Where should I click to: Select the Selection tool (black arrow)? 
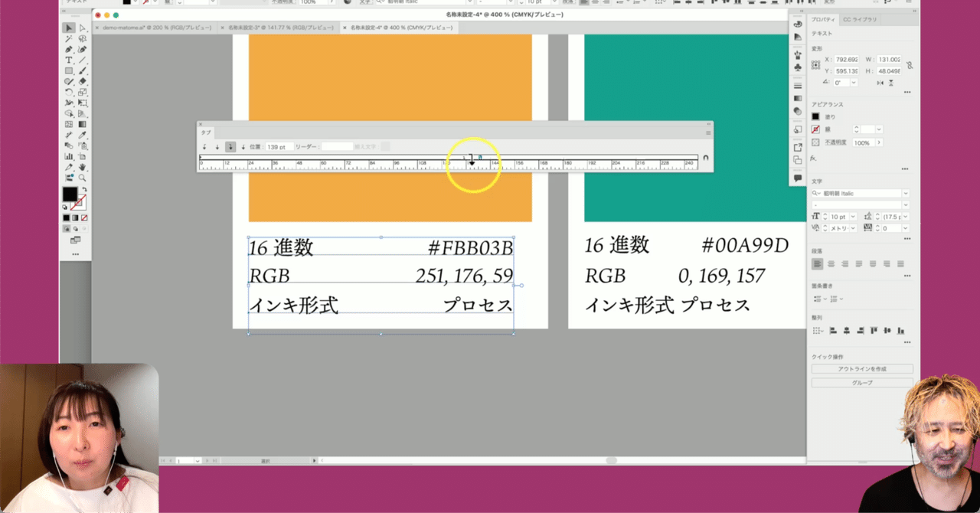68,28
